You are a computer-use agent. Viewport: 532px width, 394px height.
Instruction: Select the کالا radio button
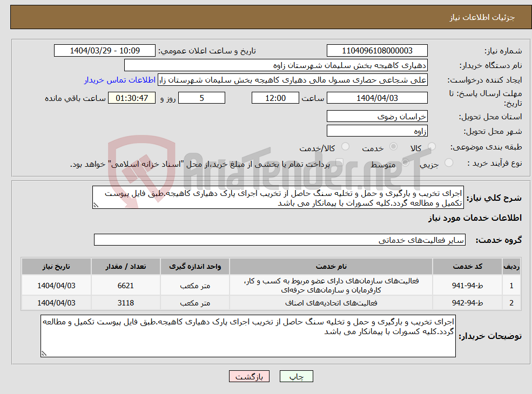click(432, 146)
